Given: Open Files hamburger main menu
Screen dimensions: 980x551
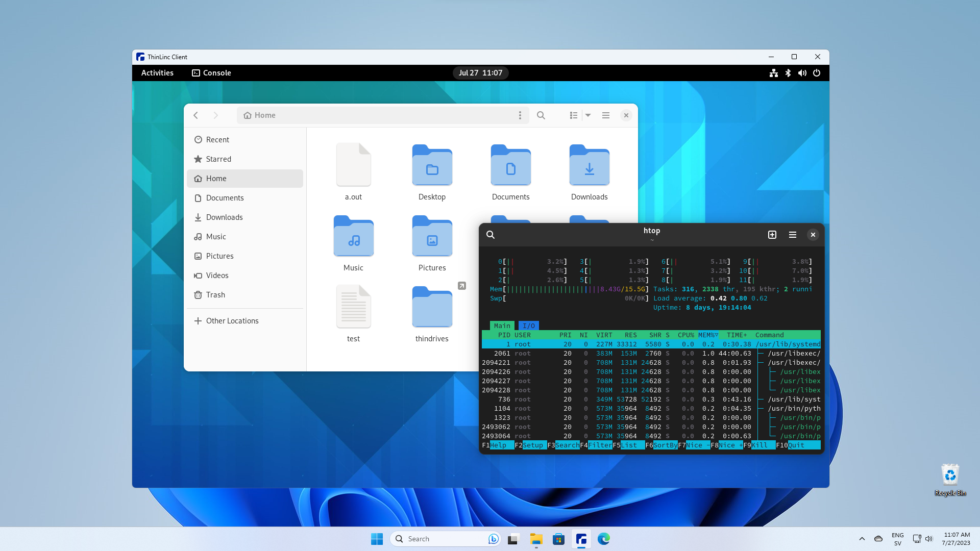Looking at the screenshot, I should coord(606,115).
